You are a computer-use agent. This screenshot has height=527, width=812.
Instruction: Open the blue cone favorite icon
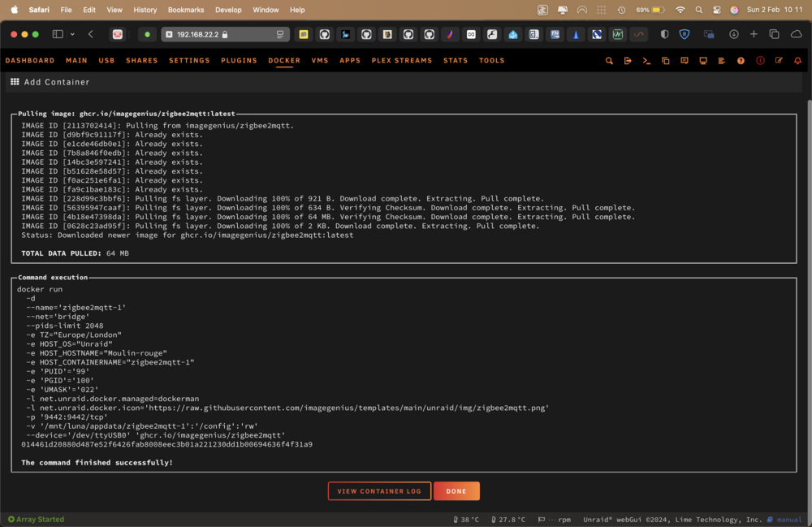(576, 34)
